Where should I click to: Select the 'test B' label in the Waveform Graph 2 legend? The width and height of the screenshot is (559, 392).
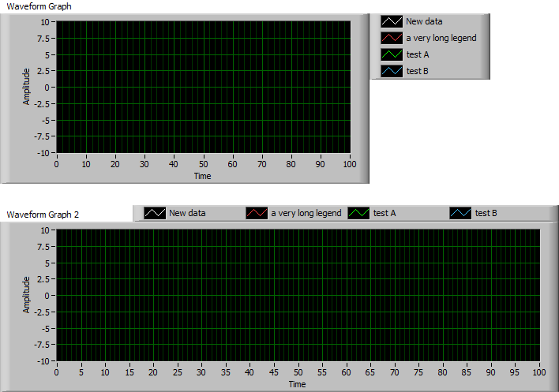[x=486, y=213]
